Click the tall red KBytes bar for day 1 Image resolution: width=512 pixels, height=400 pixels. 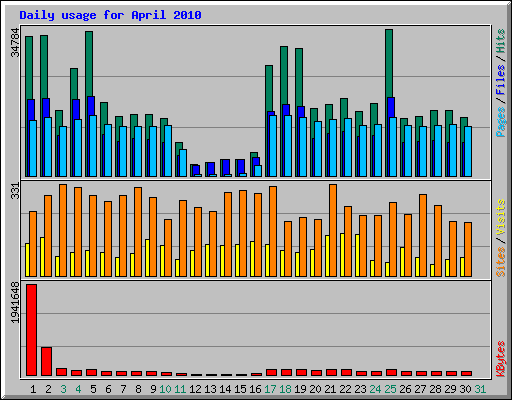pyautogui.click(x=31, y=330)
